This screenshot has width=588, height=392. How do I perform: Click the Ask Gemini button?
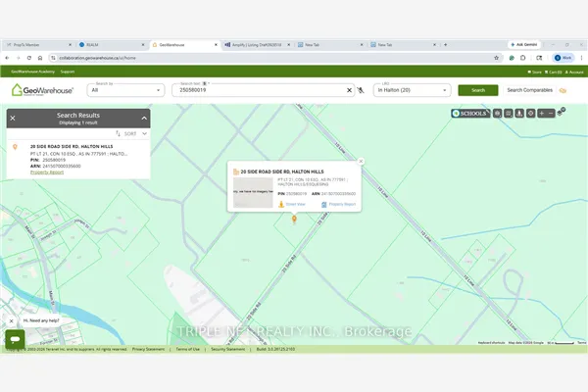click(x=524, y=44)
